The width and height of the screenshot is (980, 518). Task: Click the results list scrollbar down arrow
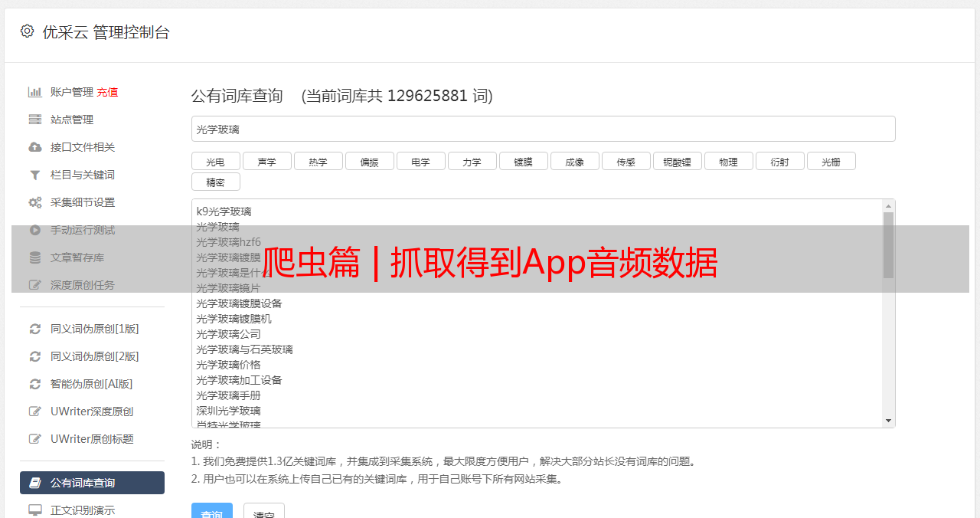tap(888, 421)
